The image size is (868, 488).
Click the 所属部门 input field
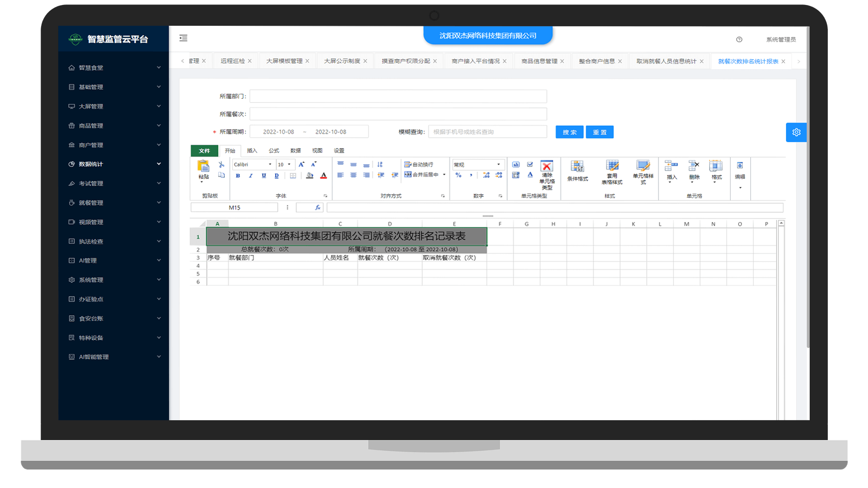(398, 96)
